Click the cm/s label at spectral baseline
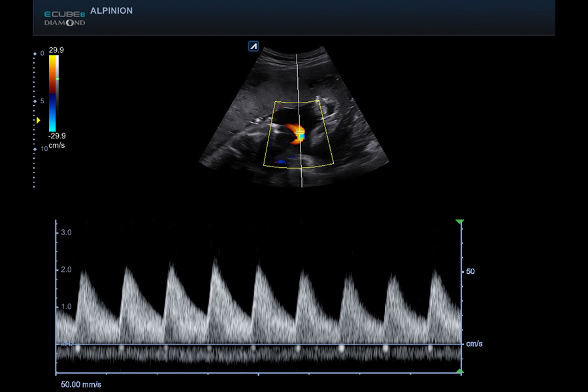 click(x=474, y=344)
